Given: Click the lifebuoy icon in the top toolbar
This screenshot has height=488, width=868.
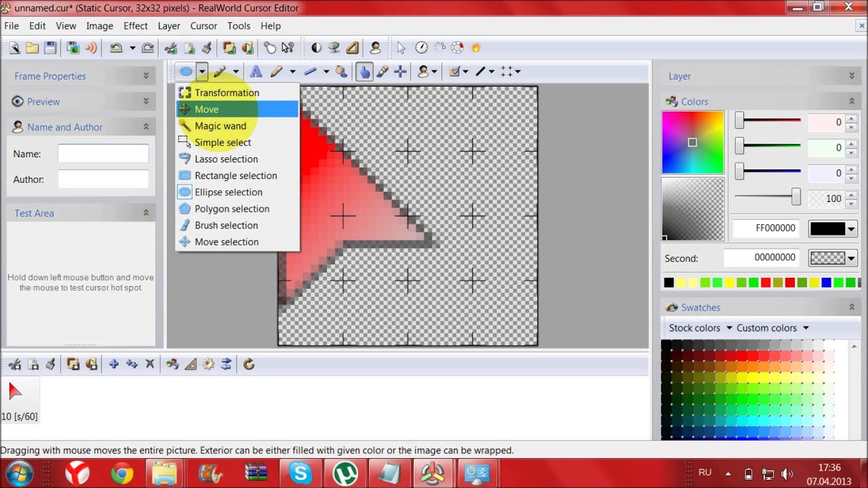Looking at the screenshot, I should point(458,48).
